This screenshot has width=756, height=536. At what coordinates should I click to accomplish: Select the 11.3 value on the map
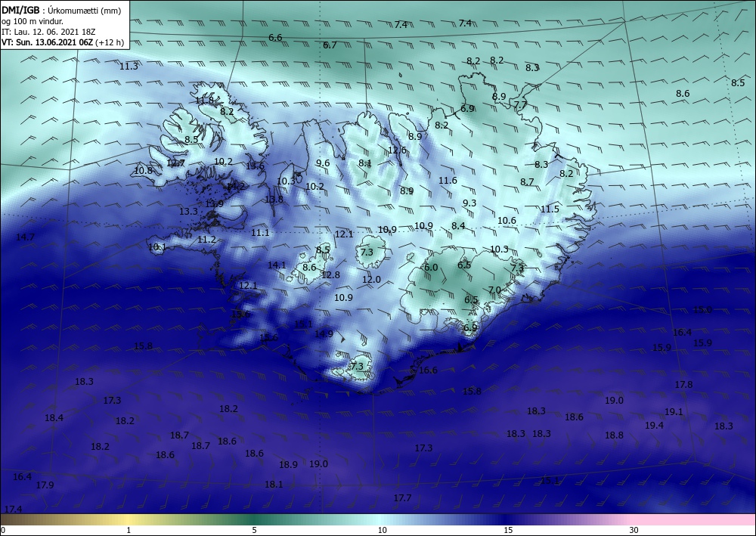[129, 67]
